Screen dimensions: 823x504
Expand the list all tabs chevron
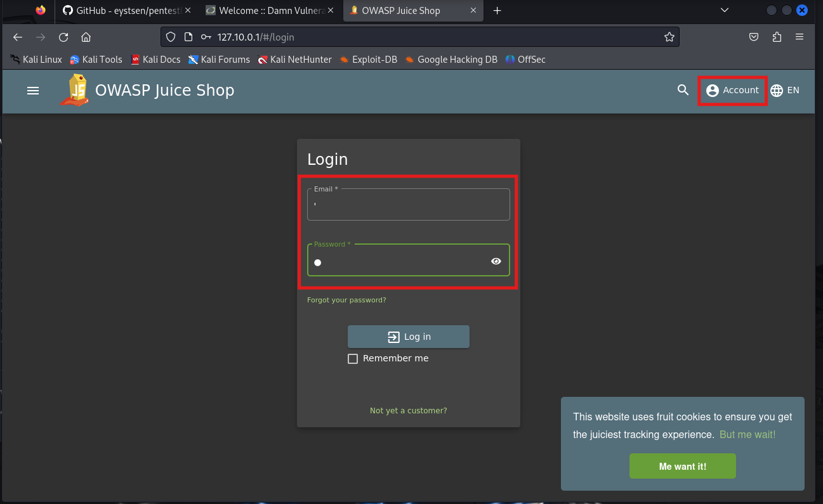(x=725, y=10)
